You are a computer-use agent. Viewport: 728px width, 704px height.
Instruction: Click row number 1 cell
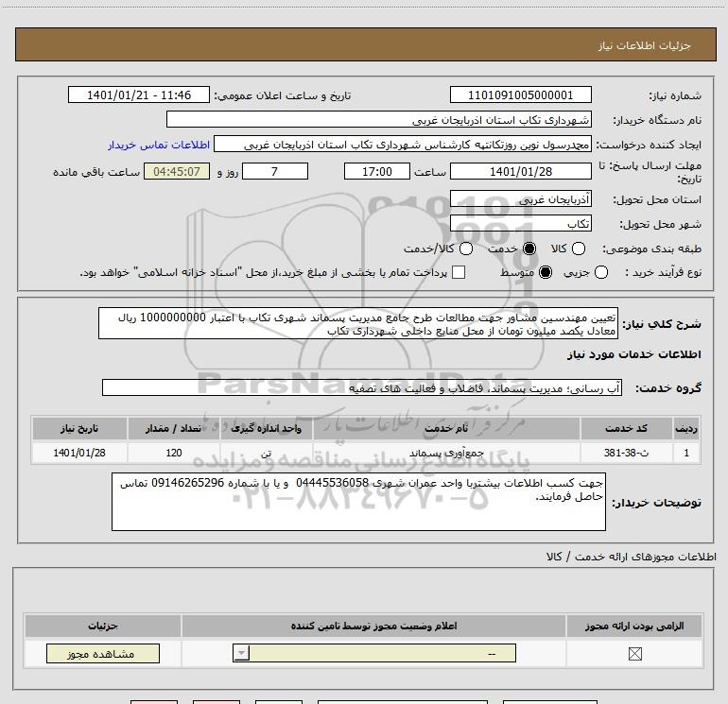(686, 453)
